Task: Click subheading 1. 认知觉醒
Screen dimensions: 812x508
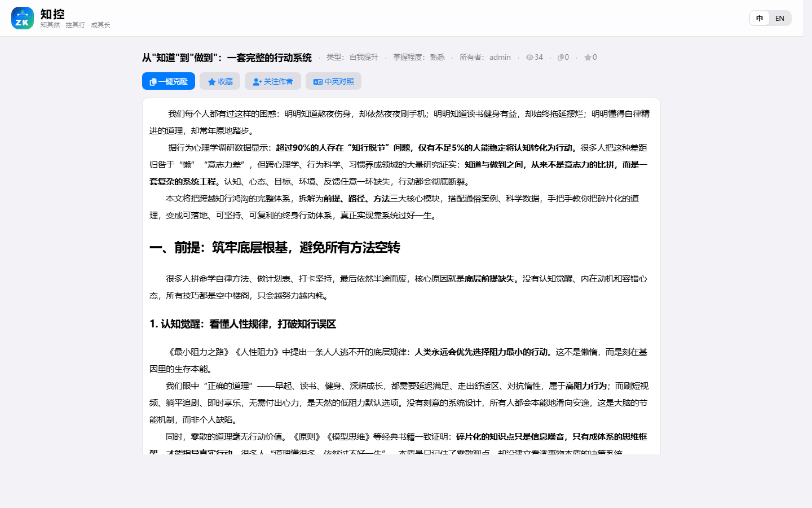Action: pyautogui.click(x=242, y=324)
